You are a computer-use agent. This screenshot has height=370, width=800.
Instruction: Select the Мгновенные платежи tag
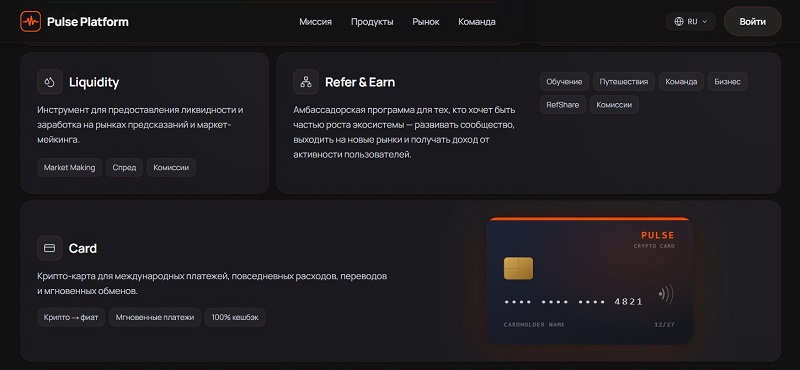point(155,317)
